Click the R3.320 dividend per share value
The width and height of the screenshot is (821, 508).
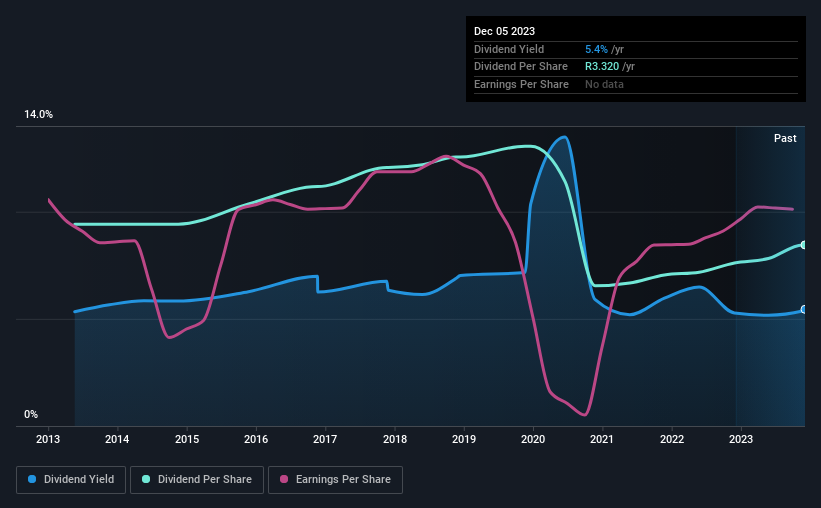[x=602, y=67]
